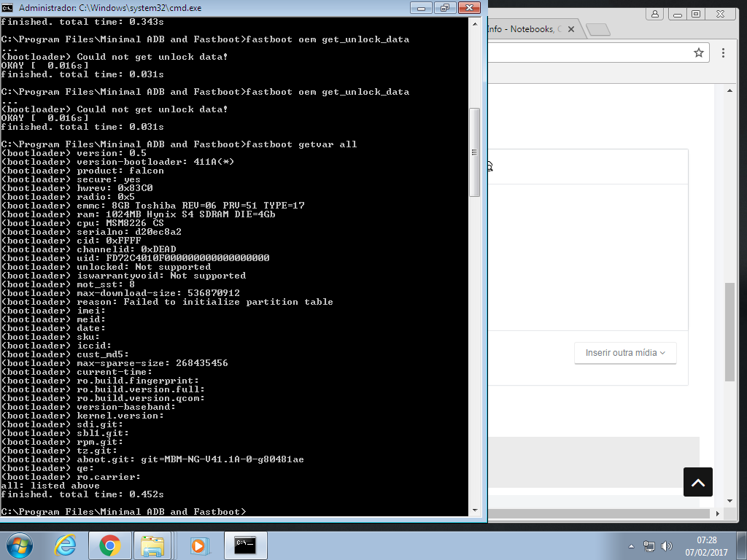747x560 pixels.
Task: Click 'version-bootloader: 411A(*)' text
Action: click(x=155, y=162)
